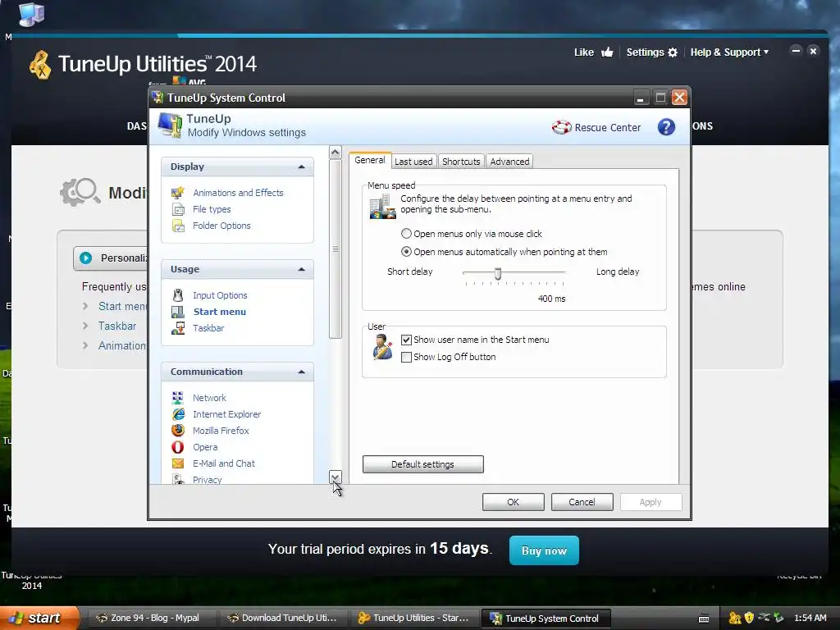
Task: Switch to the General tab
Action: [370, 160]
